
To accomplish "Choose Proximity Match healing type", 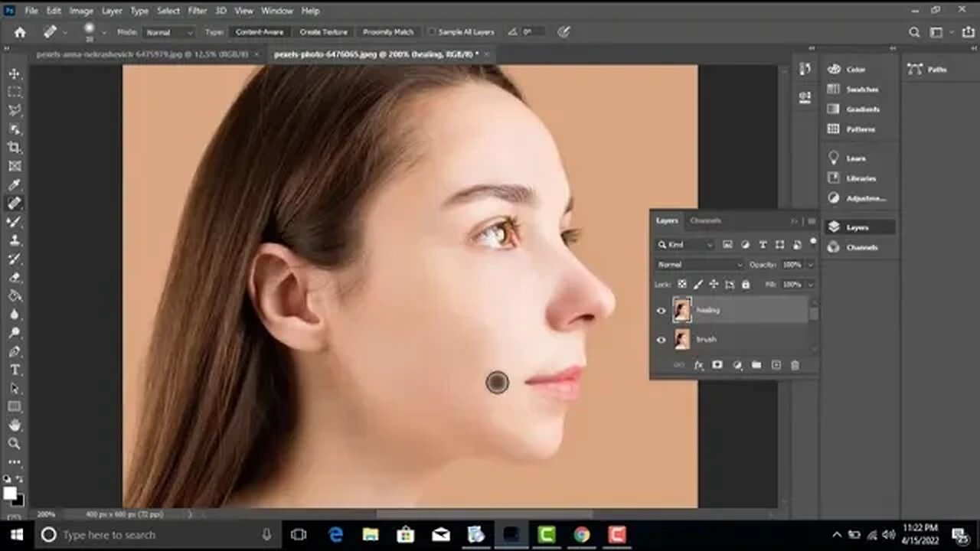I will pos(388,32).
